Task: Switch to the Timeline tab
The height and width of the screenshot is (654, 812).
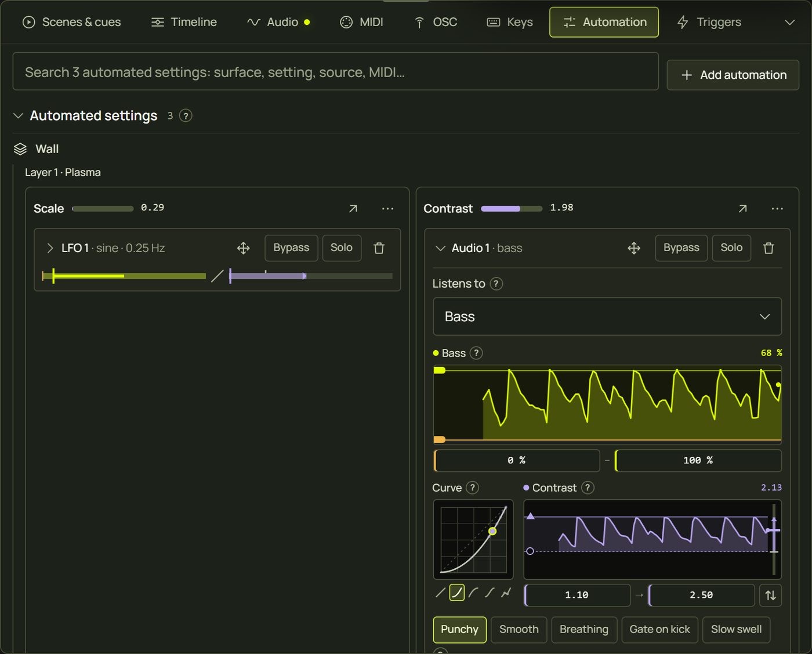Action: (184, 22)
